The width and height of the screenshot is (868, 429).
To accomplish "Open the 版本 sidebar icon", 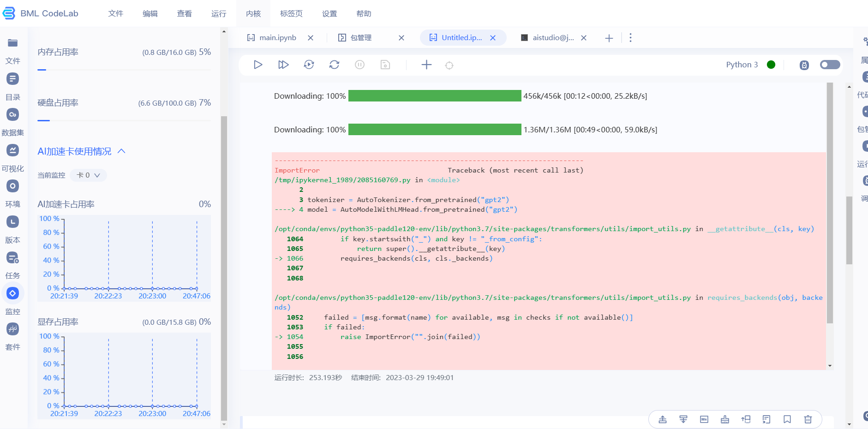I will pos(12,222).
